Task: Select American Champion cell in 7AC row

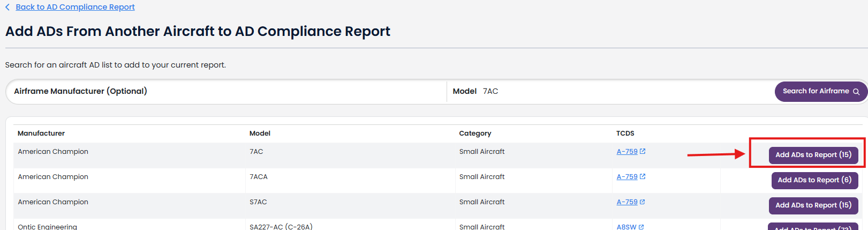Action: pos(53,152)
